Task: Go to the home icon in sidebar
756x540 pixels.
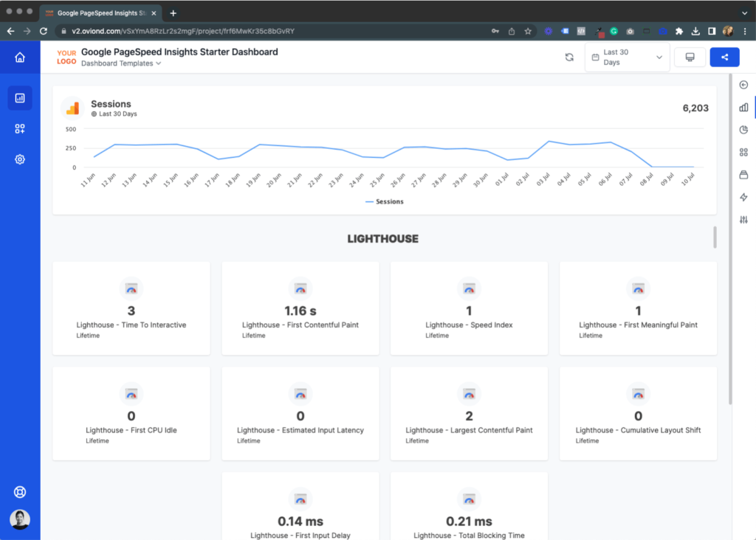Action: click(x=20, y=58)
